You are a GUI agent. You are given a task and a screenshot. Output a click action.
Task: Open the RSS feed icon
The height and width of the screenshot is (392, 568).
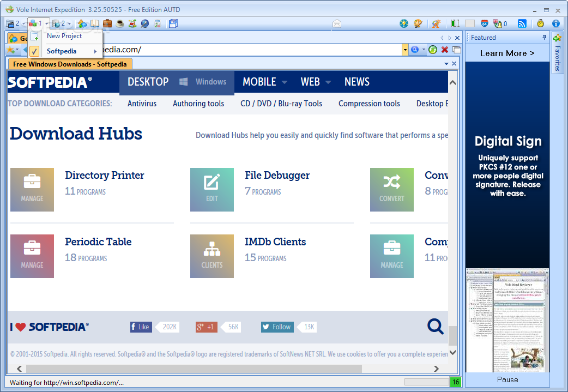coord(522,23)
